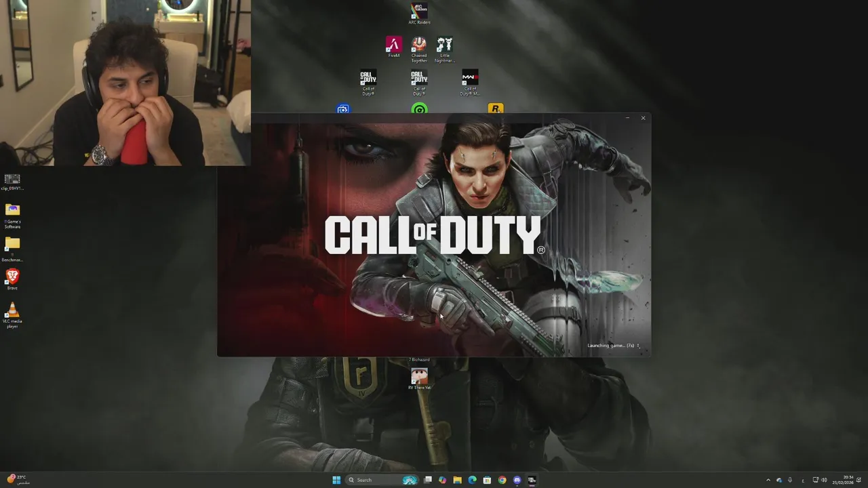Open the VLC media player shortcut
Screen dimensions: 868x488
click(12, 316)
